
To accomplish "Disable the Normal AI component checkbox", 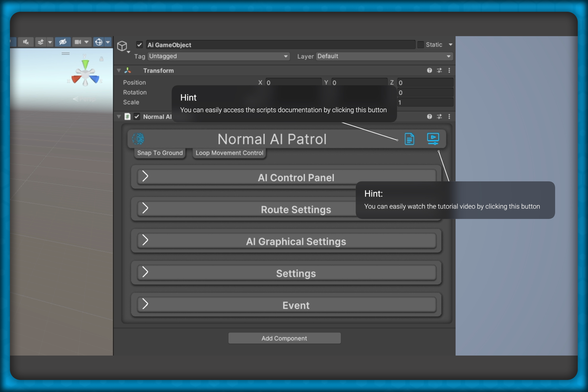I will tap(137, 117).
